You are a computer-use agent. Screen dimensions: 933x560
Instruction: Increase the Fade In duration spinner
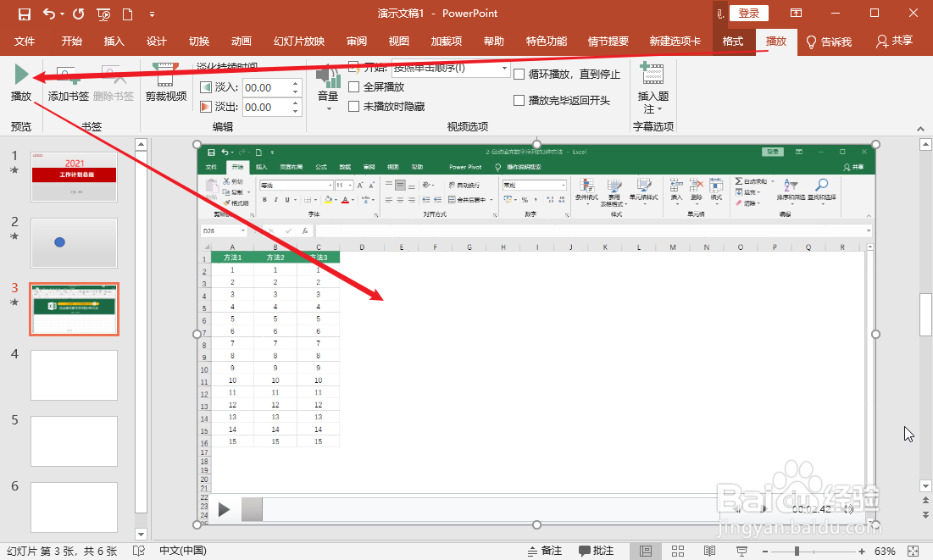(296, 84)
